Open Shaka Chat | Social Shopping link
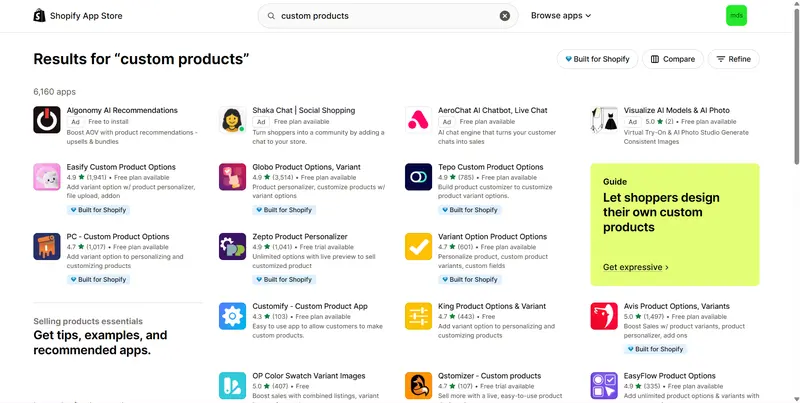Viewport: 800px width, 403px height. coord(304,110)
